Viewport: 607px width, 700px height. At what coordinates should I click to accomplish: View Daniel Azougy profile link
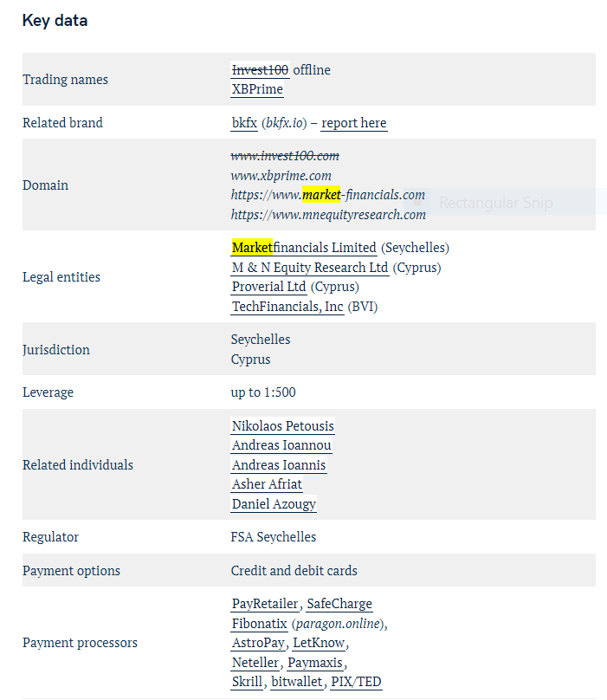coord(274,504)
